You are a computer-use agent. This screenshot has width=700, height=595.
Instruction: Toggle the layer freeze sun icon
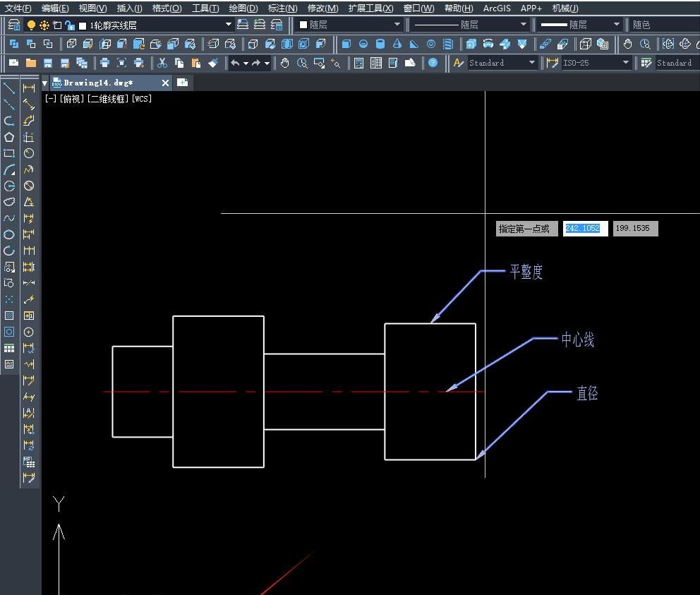click(44, 25)
